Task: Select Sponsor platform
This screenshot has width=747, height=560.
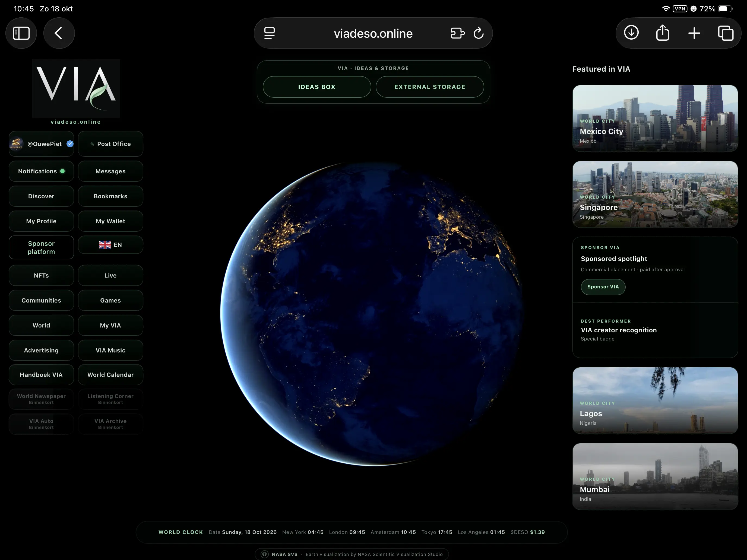Action: click(x=41, y=247)
